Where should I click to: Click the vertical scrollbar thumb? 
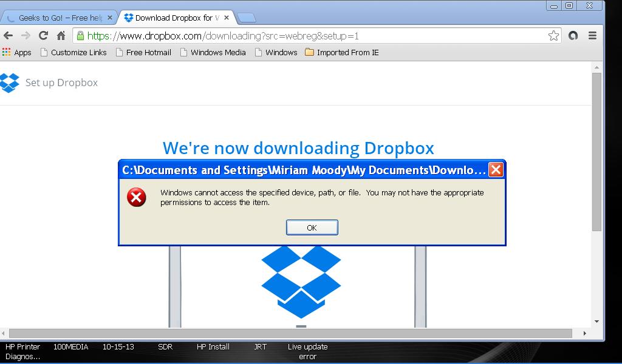(596, 152)
